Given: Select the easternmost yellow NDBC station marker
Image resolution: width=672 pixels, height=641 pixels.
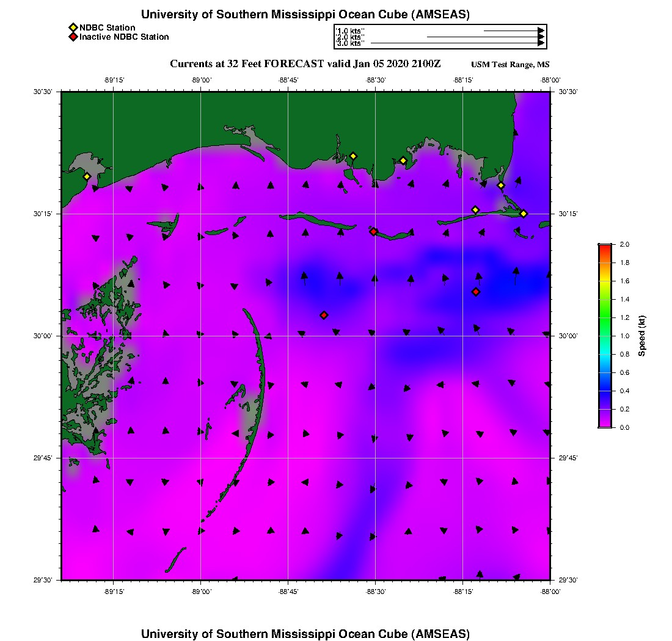Looking at the screenshot, I should pos(524,214).
